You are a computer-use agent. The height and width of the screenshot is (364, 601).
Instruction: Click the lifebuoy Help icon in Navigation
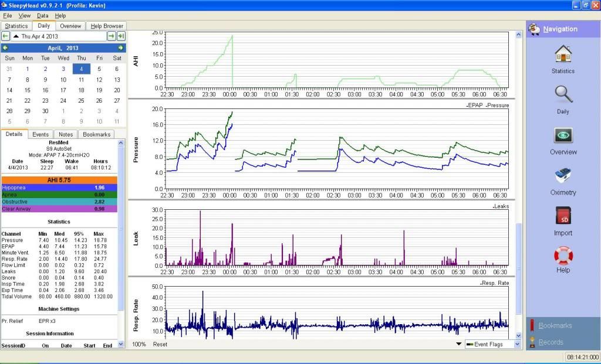pyautogui.click(x=563, y=256)
